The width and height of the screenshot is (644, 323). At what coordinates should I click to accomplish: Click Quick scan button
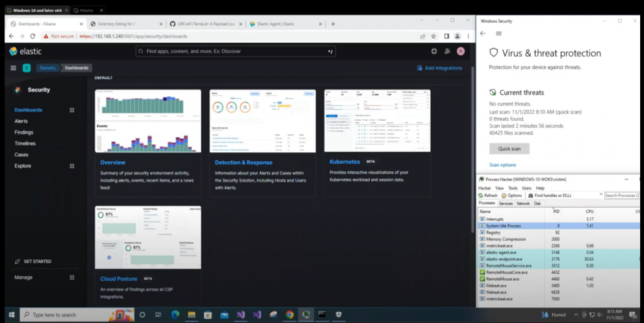(x=509, y=149)
